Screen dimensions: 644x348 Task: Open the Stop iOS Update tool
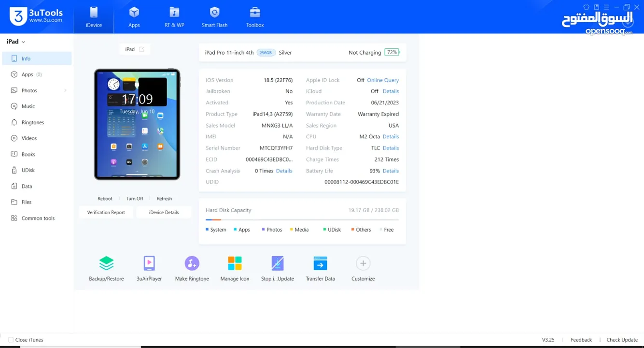[278, 269]
